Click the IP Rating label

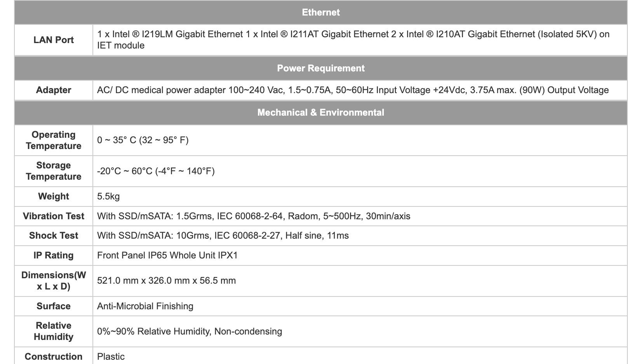pos(54,255)
